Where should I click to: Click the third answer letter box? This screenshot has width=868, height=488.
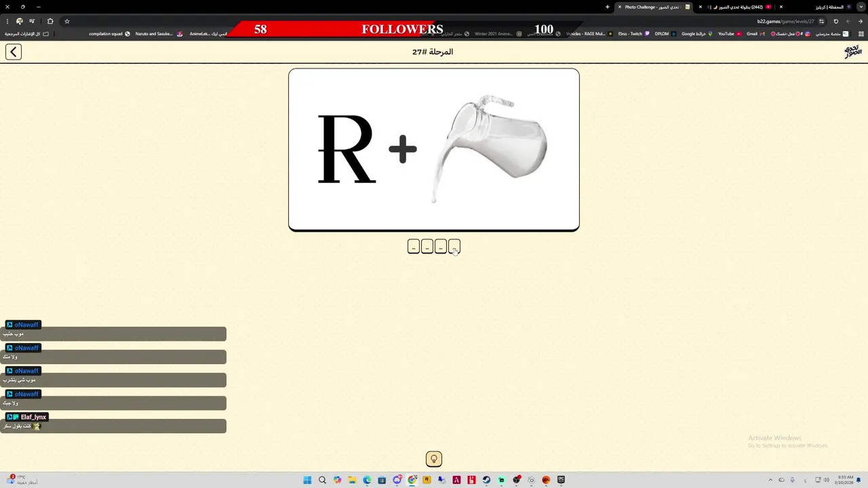point(441,247)
